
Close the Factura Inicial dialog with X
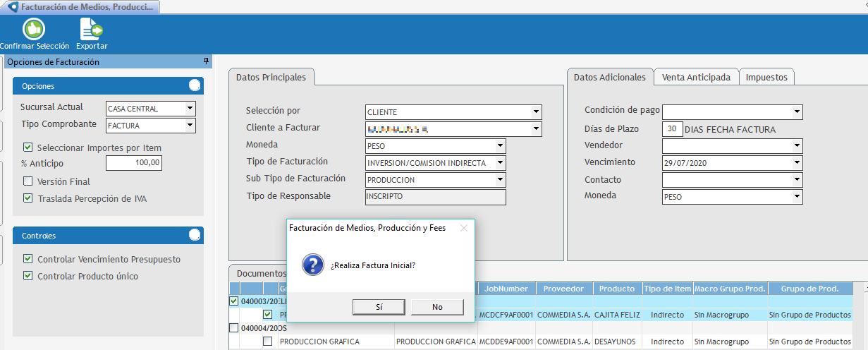coord(463,228)
